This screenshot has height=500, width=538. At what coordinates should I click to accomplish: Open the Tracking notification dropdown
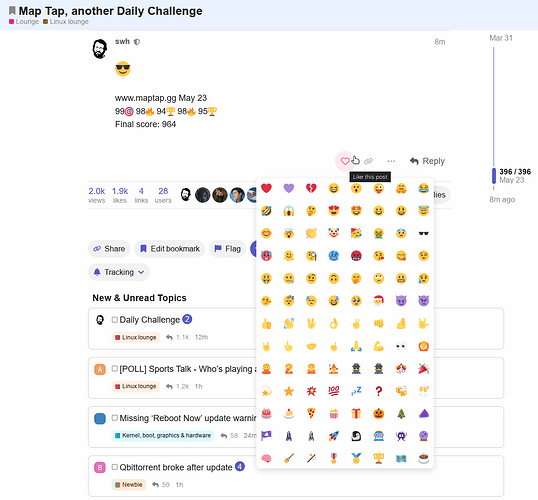pyautogui.click(x=119, y=272)
